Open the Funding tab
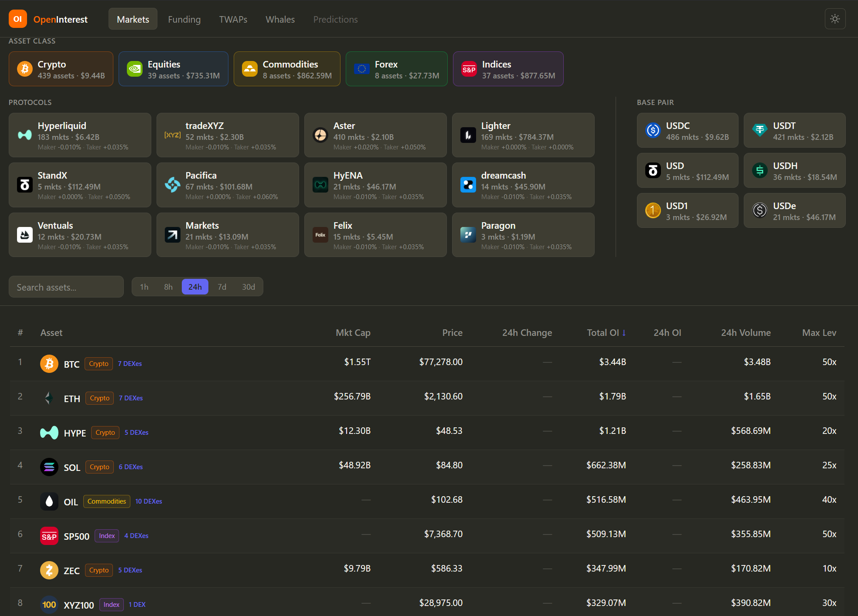 coord(184,19)
